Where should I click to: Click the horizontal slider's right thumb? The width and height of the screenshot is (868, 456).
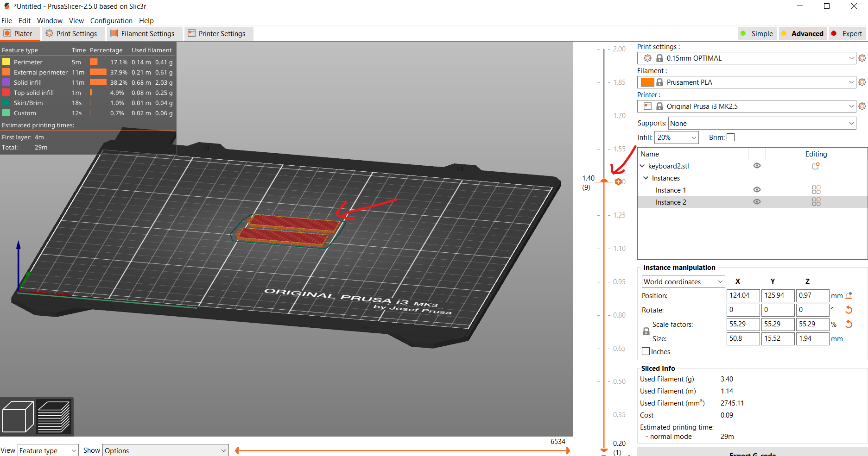568,450
